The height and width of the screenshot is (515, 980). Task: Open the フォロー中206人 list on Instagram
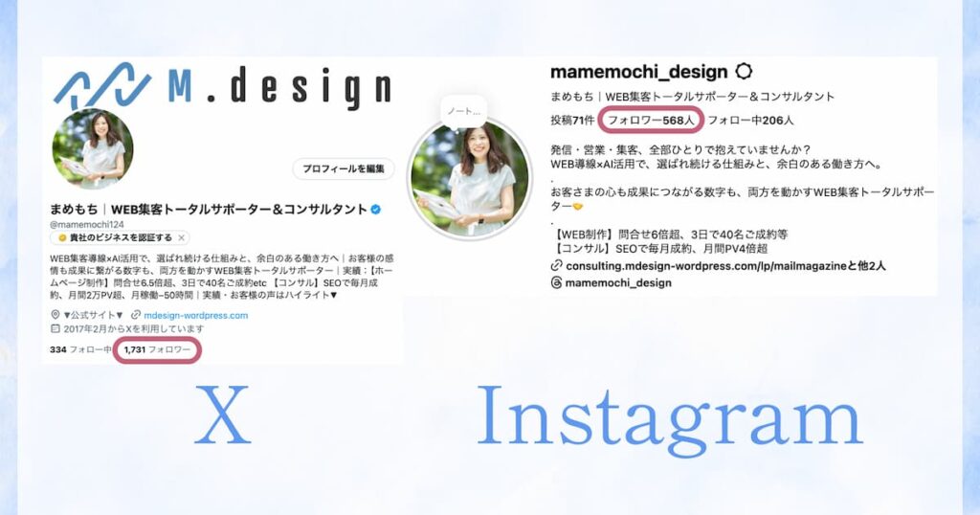pyautogui.click(x=750, y=120)
